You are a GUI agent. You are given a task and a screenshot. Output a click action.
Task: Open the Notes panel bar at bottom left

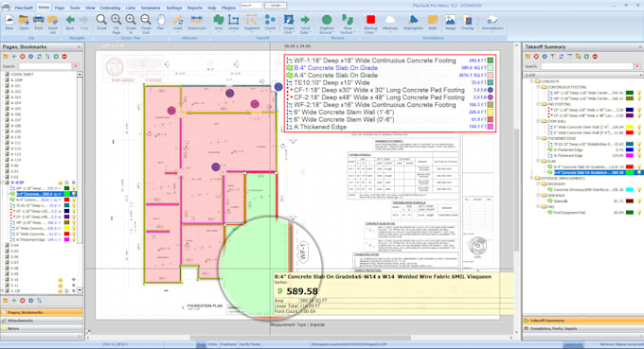tap(41, 328)
